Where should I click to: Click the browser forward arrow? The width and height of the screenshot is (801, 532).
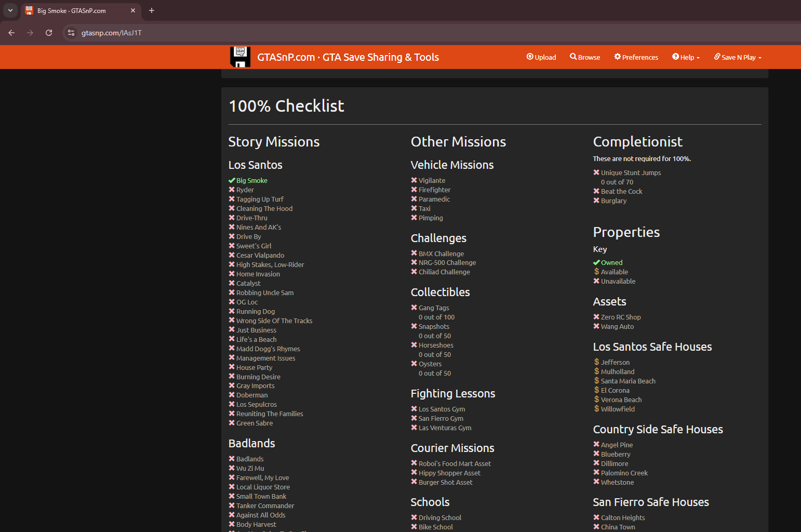pos(30,33)
